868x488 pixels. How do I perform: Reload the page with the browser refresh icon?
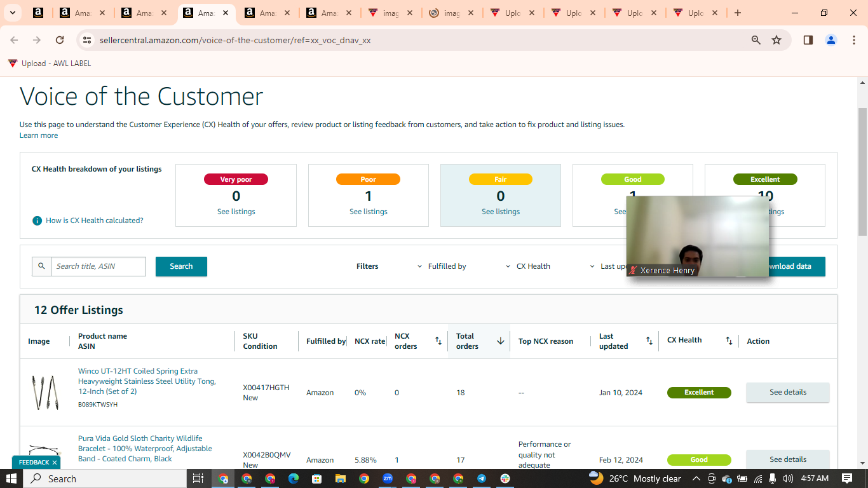pos(60,40)
